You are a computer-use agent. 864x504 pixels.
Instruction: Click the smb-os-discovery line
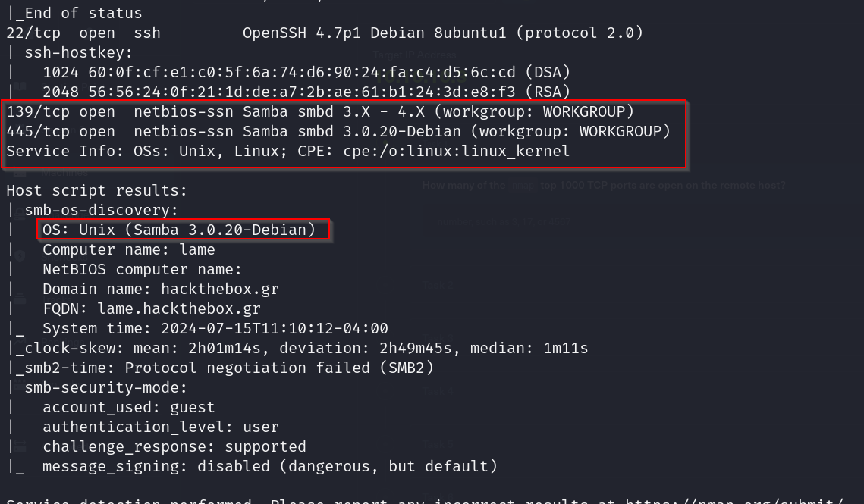click(x=101, y=211)
